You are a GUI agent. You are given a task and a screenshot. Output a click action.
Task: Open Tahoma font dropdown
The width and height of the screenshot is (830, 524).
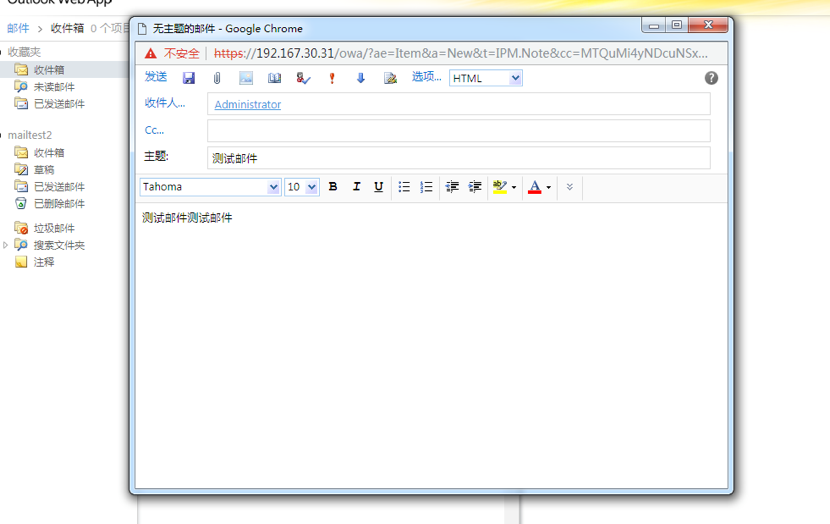(x=210, y=187)
